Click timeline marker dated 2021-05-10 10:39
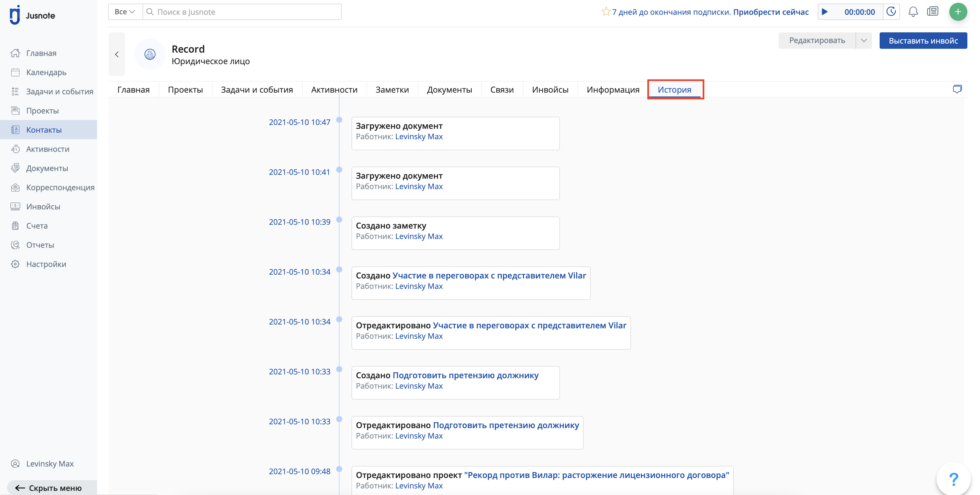Image resolution: width=980 pixels, height=495 pixels. [x=339, y=220]
